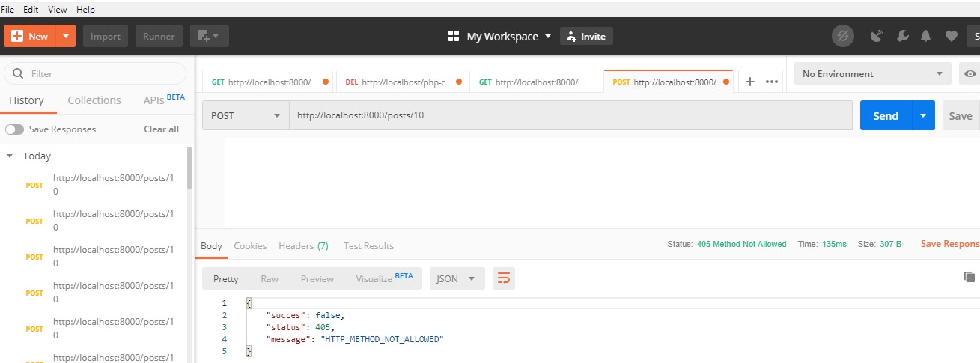Click the sync status icon

[842, 36]
